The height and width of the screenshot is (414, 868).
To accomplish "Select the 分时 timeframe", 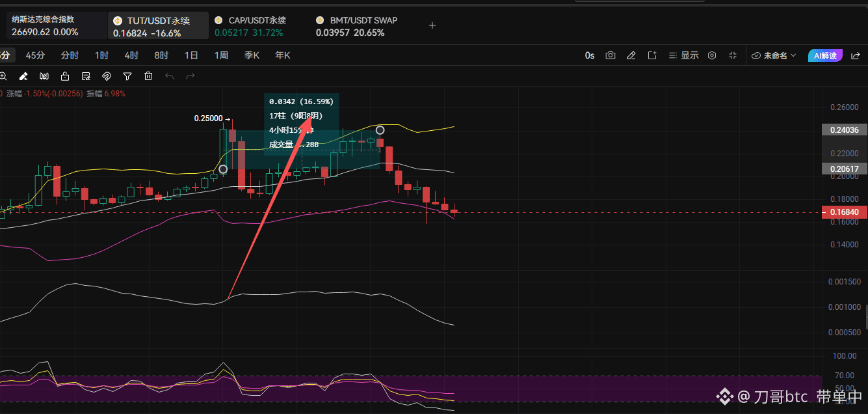I will (x=70, y=55).
